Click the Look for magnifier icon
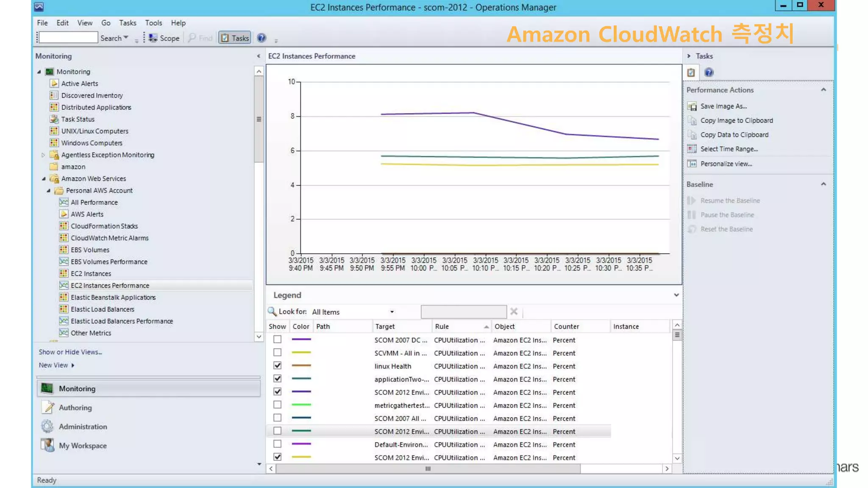Image resolution: width=868 pixels, height=488 pixels. (272, 311)
